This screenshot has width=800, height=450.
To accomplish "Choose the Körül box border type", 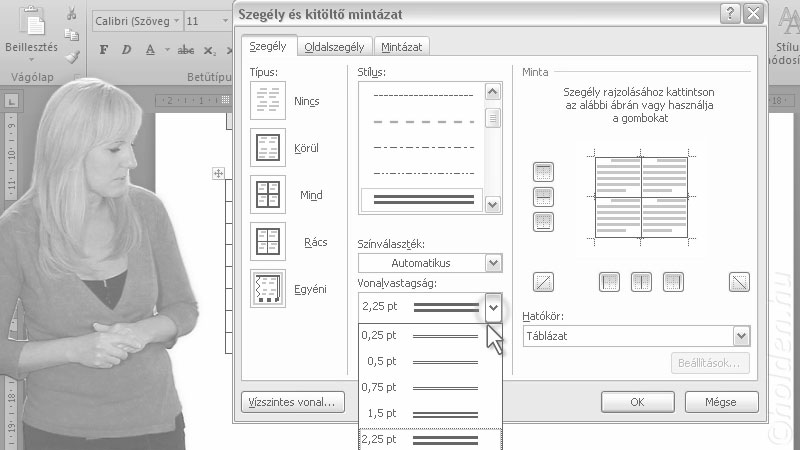I will click(267, 147).
